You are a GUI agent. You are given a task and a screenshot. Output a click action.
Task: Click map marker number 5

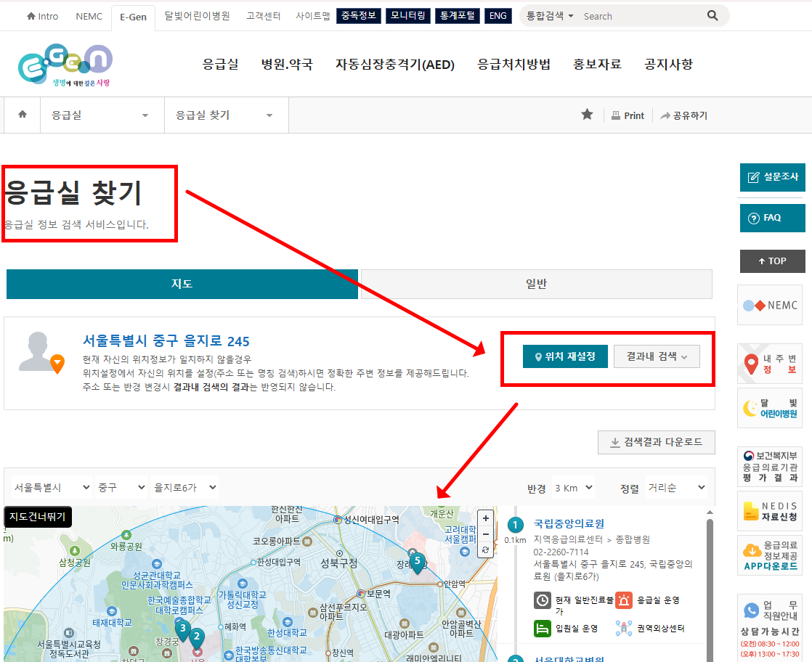tap(418, 563)
